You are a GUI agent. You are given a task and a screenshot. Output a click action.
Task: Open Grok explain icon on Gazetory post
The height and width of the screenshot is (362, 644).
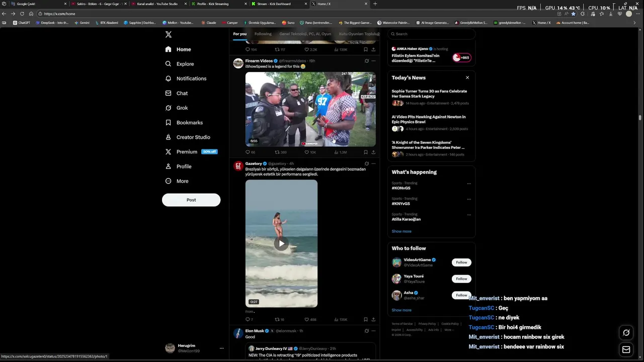click(x=366, y=163)
